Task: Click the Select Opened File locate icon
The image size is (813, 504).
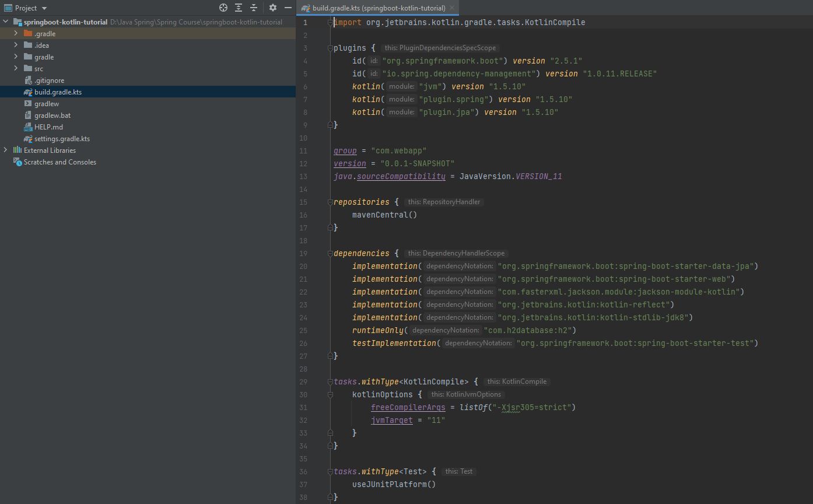Action: [x=223, y=8]
